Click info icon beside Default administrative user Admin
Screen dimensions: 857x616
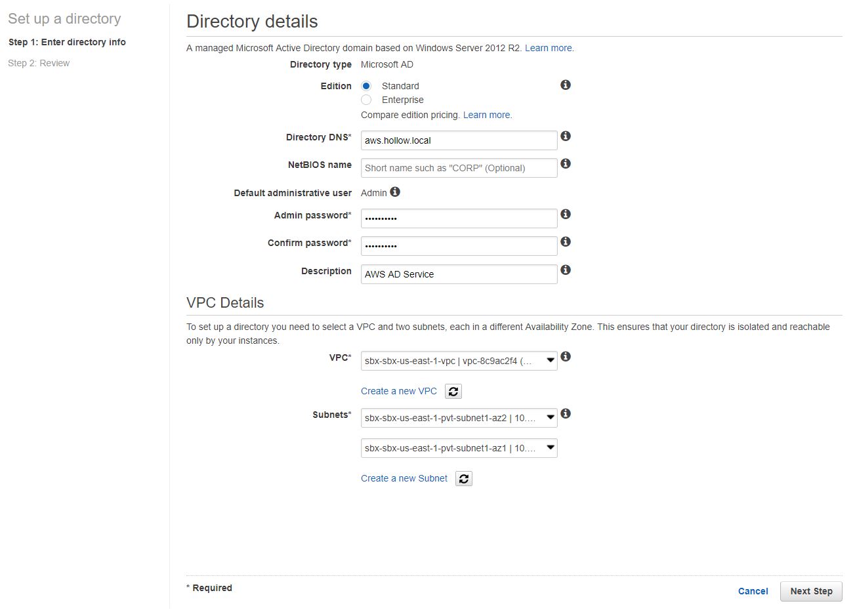(394, 192)
